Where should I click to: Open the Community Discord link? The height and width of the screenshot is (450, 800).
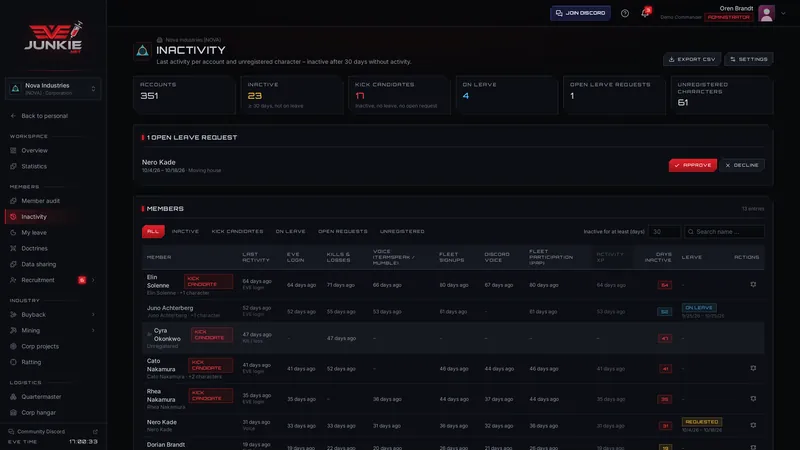coord(41,432)
